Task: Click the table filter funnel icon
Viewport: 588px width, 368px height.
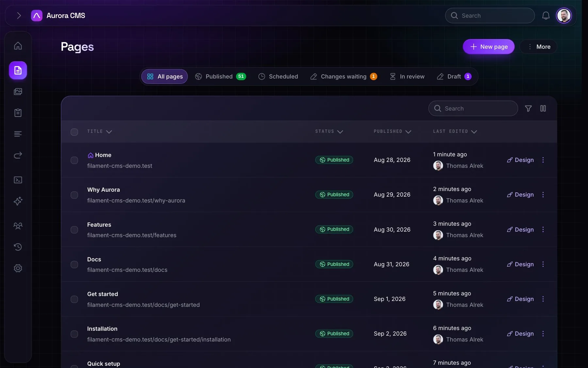Action: 528,108
